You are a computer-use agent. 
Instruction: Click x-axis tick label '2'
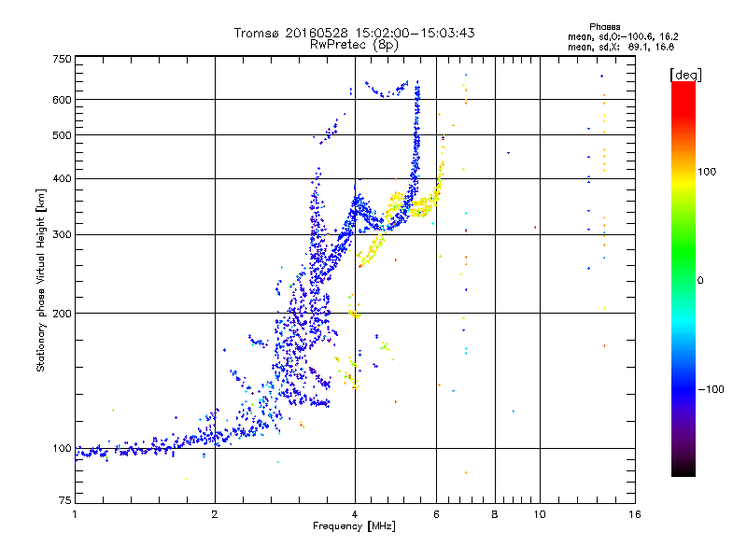215,514
